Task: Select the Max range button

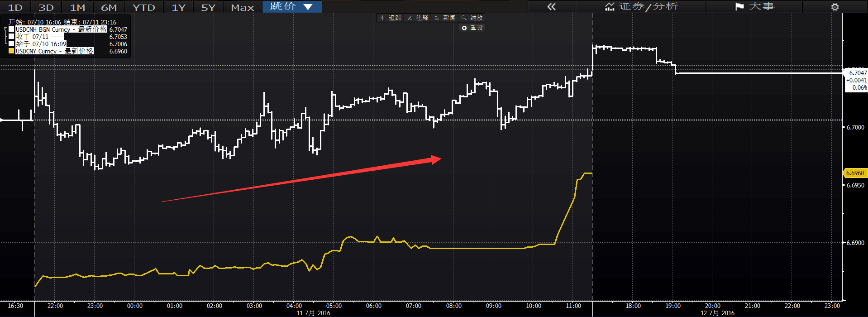Action: pyautogui.click(x=243, y=7)
